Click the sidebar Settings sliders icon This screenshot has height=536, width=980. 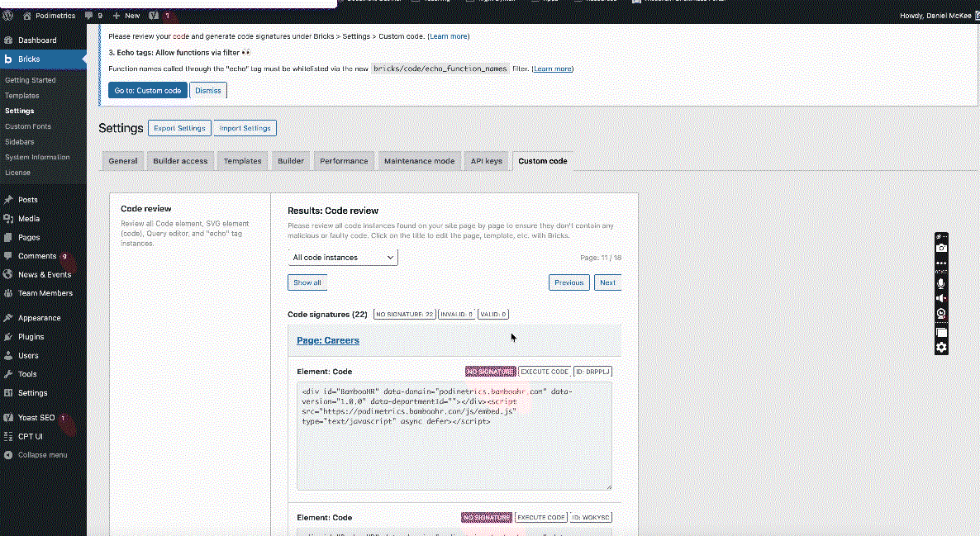tap(8, 393)
